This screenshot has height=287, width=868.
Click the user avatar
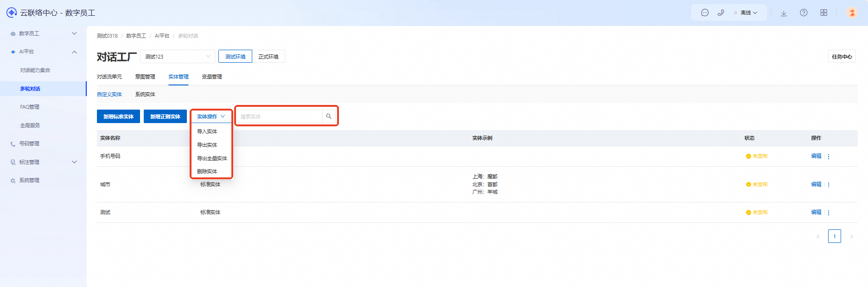(852, 13)
